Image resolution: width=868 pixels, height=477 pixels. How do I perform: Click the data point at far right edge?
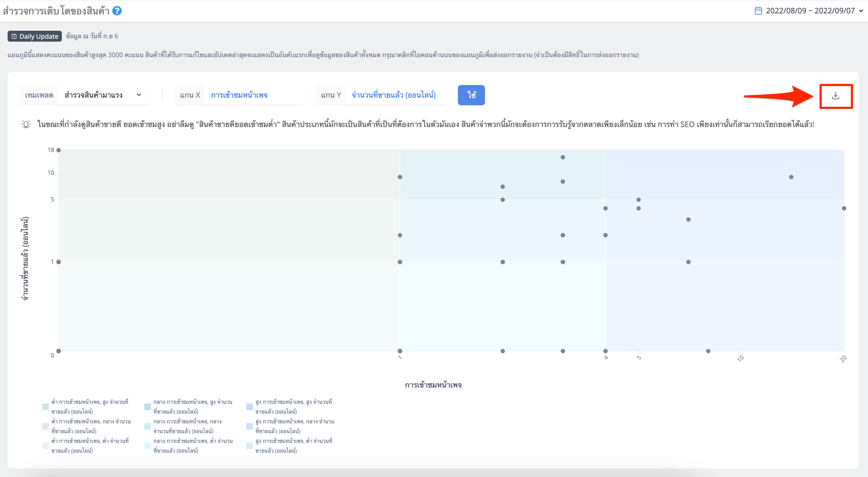point(844,208)
